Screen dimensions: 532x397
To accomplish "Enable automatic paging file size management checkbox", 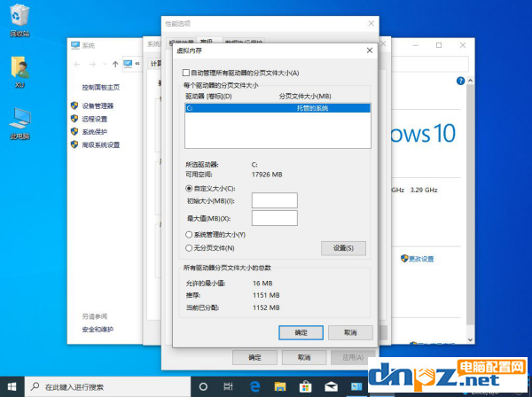I will click(186, 73).
